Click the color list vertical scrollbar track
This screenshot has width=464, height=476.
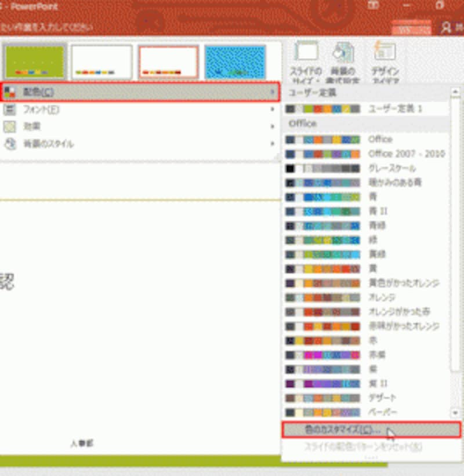tap(455, 390)
